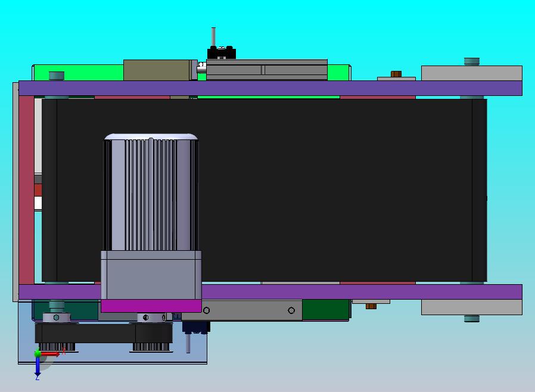Select the olive block on top rail
535x392 pixels.
[157, 70]
